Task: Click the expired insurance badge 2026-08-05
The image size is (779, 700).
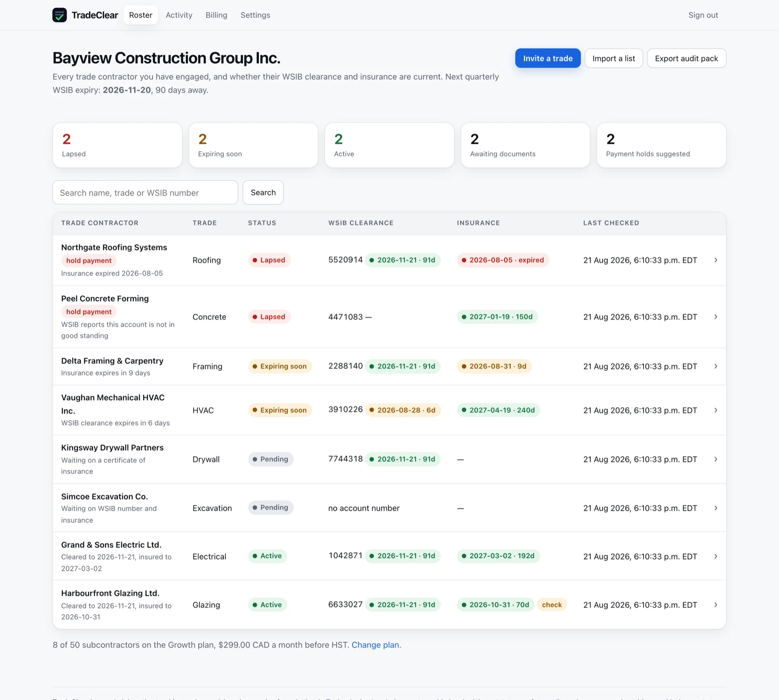Action: click(503, 260)
